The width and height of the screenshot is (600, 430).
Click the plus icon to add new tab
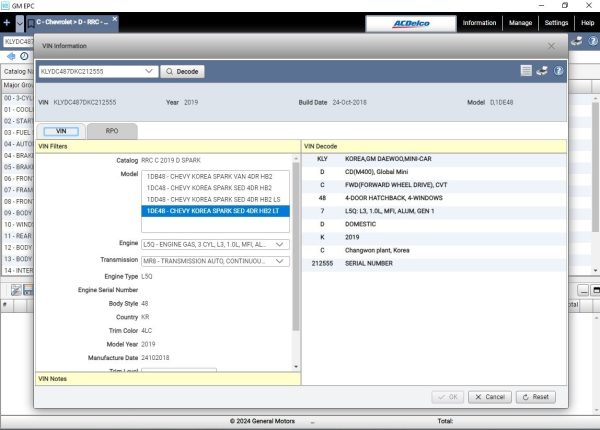click(7, 22)
